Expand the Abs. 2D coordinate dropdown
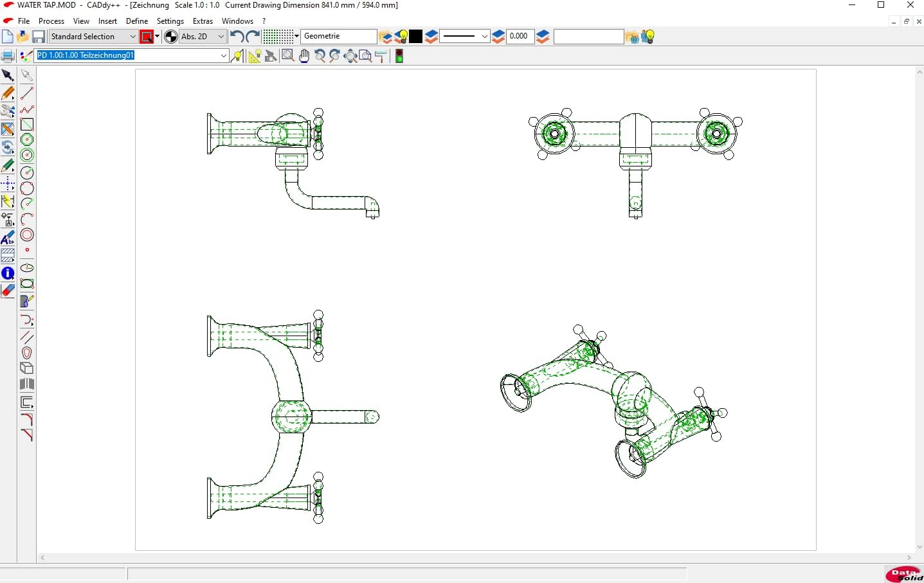The image size is (924, 583). 221,37
